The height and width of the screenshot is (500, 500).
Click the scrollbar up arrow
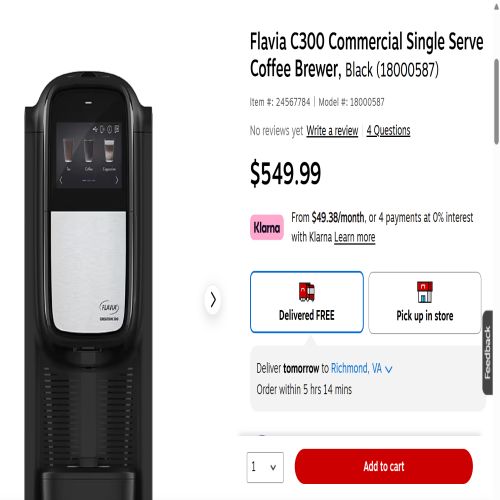coord(496,7)
